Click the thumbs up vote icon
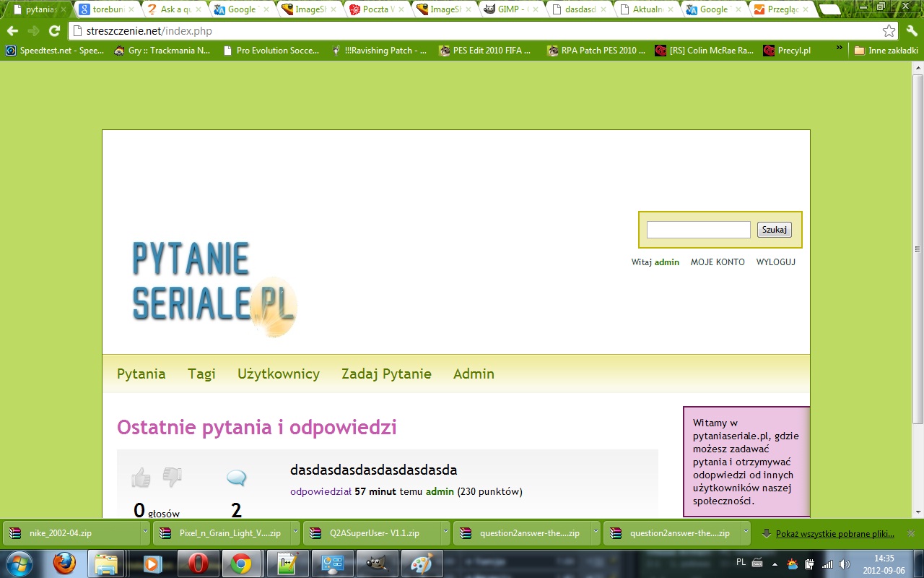924x578 pixels. coord(141,477)
